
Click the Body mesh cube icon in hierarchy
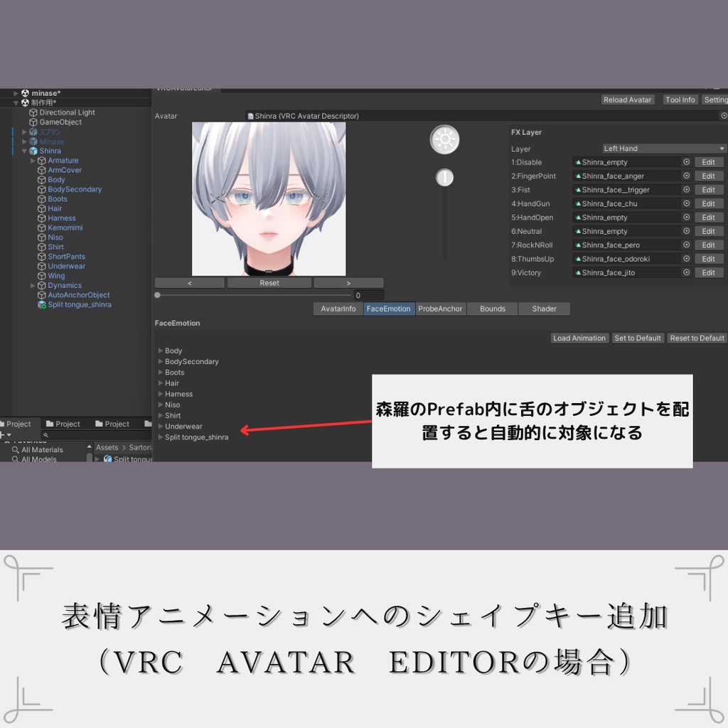tap(41, 180)
